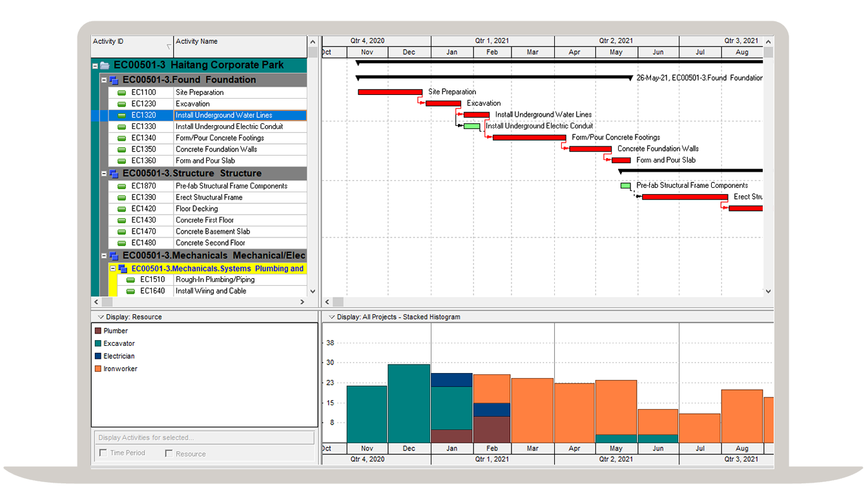
Task: Click the chevron on the Display: Resource bar
Action: [x=100, y=317]
